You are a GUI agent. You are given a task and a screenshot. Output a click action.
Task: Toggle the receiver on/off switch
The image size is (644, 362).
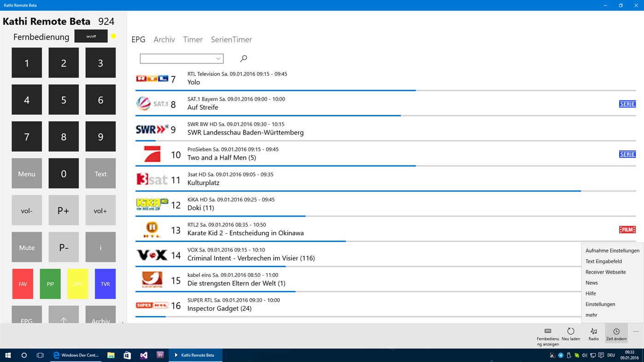(91, 36)
